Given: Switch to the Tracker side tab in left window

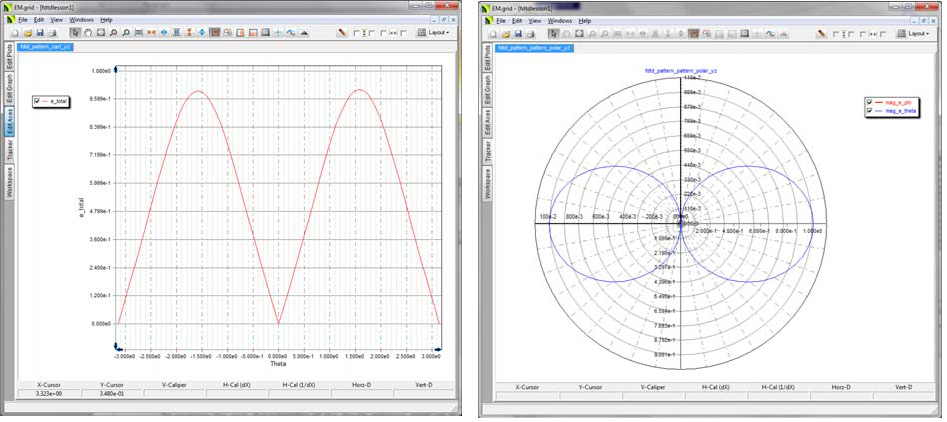Looking at the screenshot, I should click(10, 151).
